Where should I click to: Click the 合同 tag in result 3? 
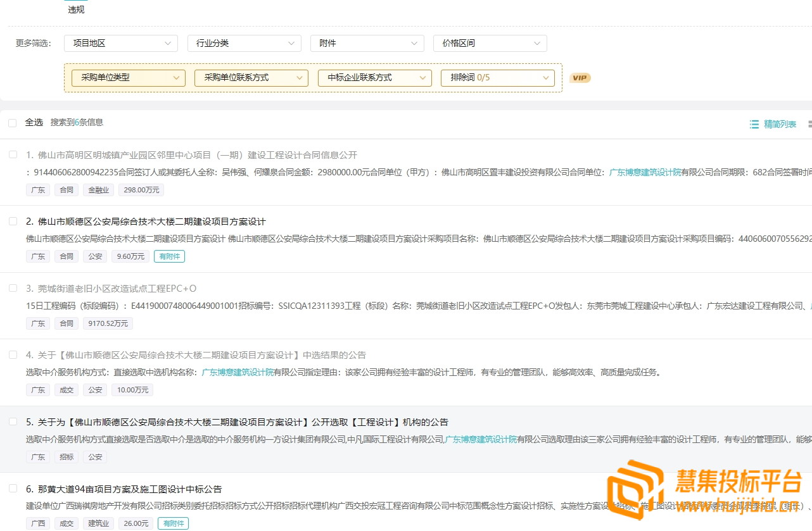click(x=67, y=323)
